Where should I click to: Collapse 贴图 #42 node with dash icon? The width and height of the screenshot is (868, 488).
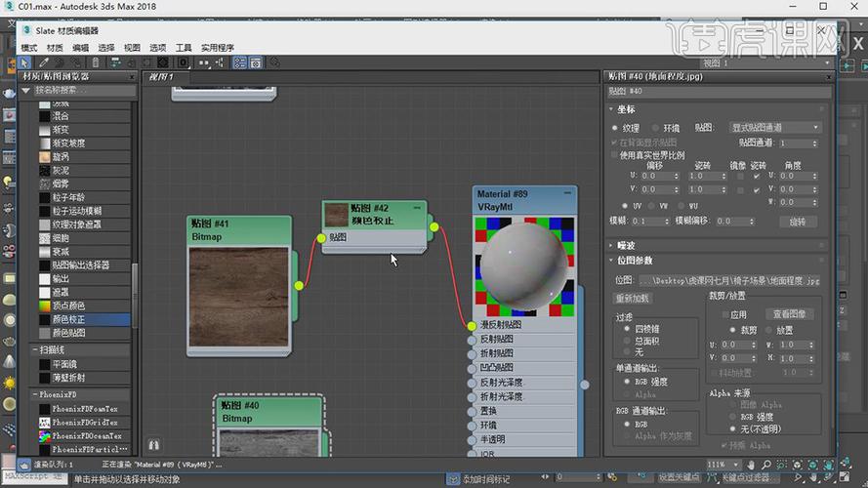417,208
